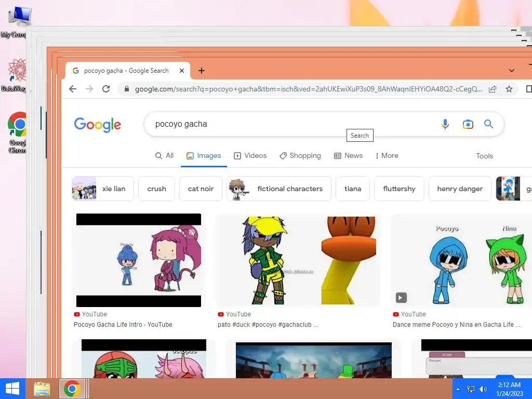The height and width of the screenshot is (399, 532).
Task: View site info via padlock icon
Action: click(127, 89)
